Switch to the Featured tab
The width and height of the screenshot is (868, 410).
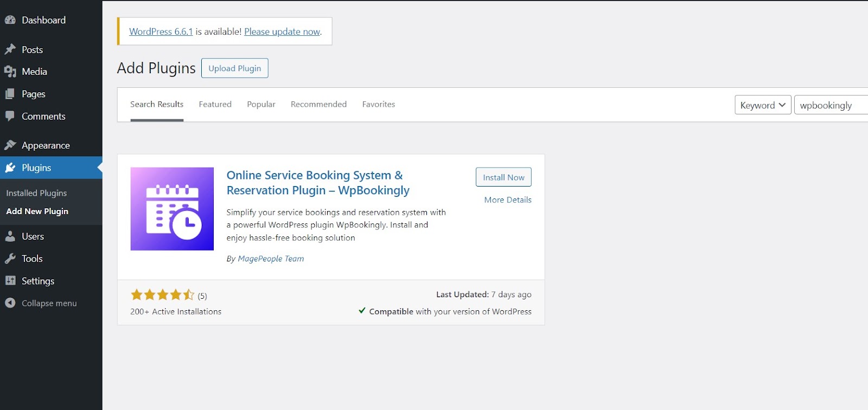coord(215,104)
